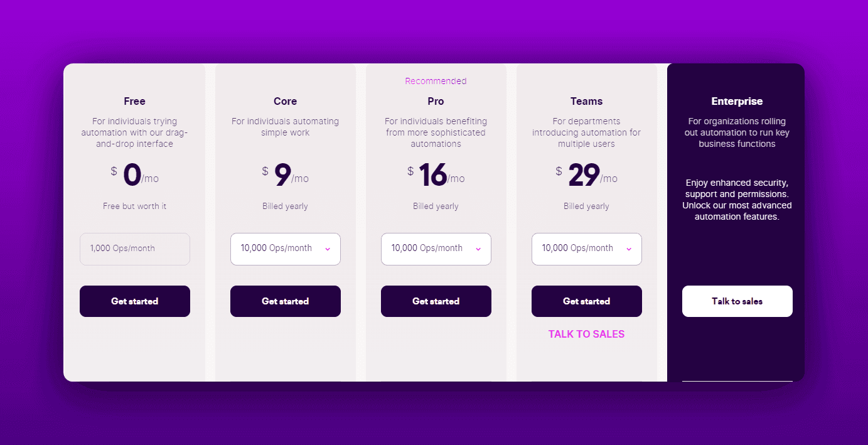The width and height of the screenshot is (868, 445).
Task: Click the white Talk to sales button
Action: [737, 301]
